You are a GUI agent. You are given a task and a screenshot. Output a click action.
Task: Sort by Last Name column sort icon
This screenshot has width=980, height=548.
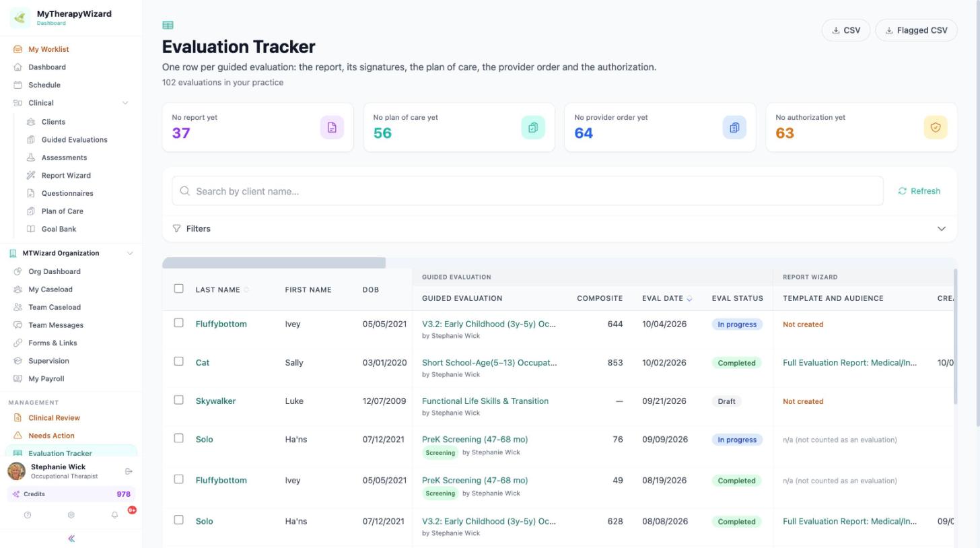point(246,290)
